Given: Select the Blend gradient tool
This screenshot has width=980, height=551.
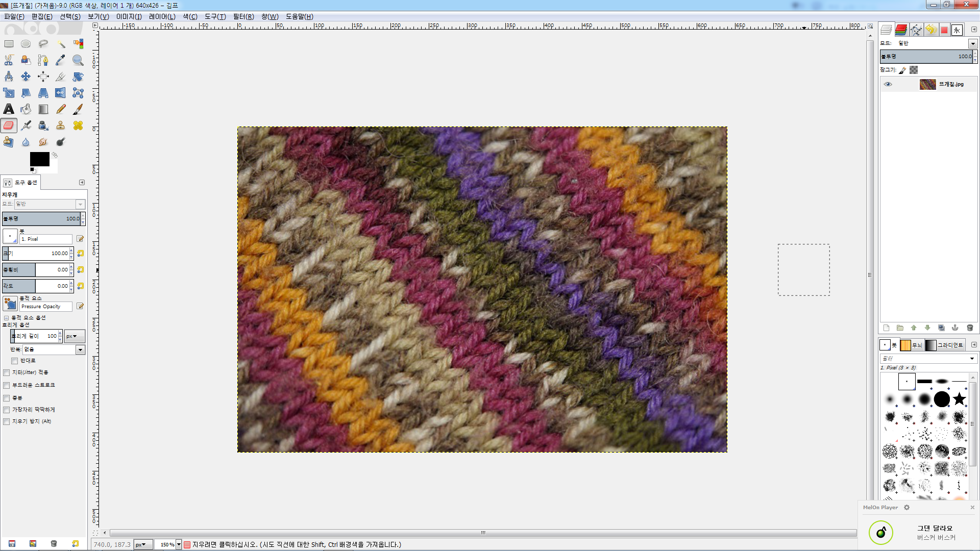Looking at the screenshot, I should click(x=43, y=109).
